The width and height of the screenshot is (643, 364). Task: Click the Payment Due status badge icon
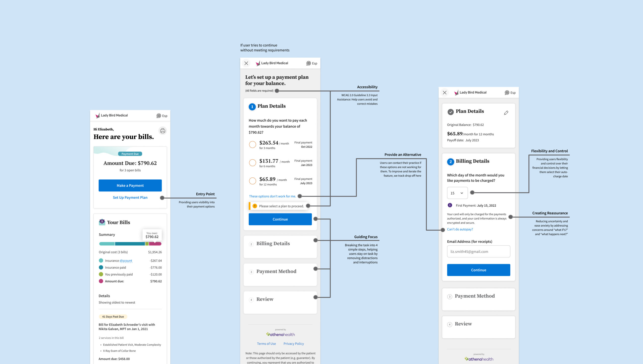pos(130,153)
